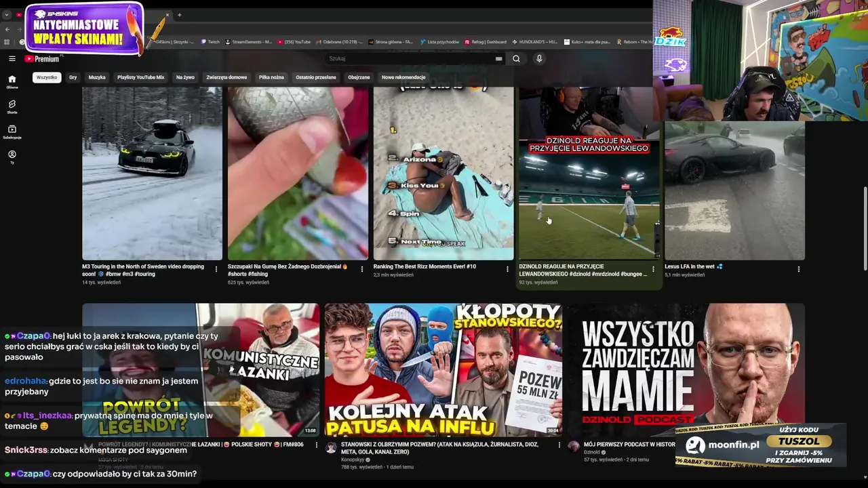
Task: Open options for Lexus LFA short
Action: click(x=798, y=269)
